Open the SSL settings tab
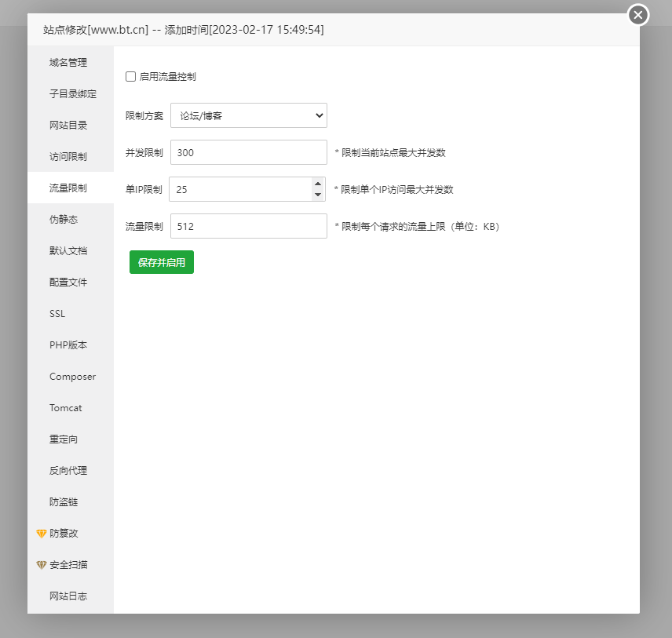Viewport: 672px width, 638px height. click(x=57, y=314)
